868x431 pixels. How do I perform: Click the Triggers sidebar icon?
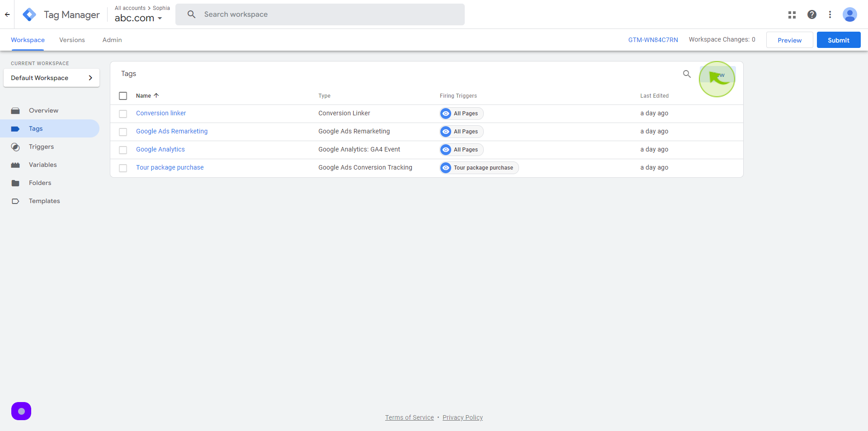[x=15, y=147]
